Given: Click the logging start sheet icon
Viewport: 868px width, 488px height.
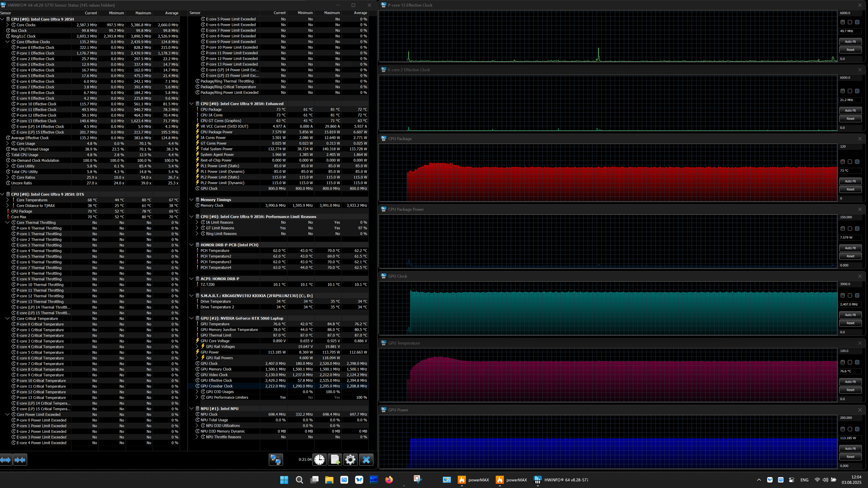Looking at the screenshot, I should coord(335,459).
